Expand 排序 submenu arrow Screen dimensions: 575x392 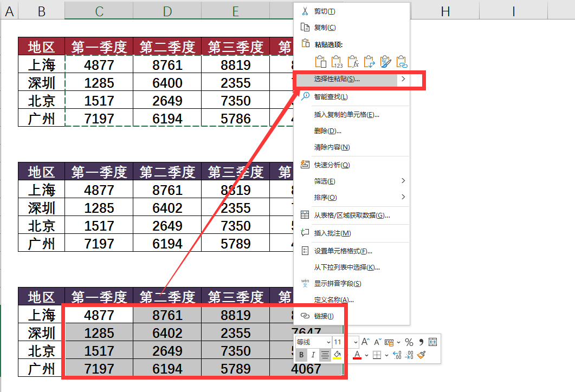(x=403, y=197)
